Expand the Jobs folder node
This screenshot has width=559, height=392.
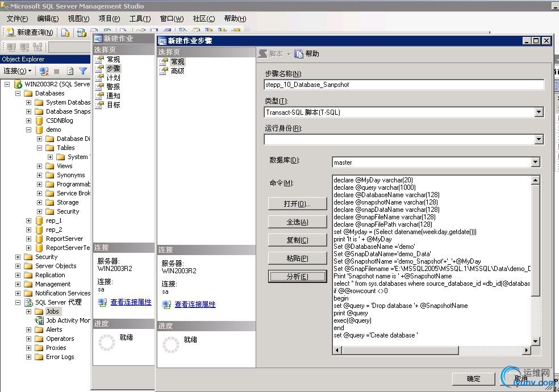tap(28, 311)
